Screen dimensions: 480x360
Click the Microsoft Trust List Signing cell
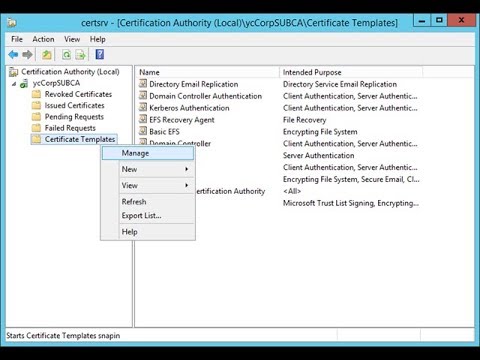click(351, 203)
